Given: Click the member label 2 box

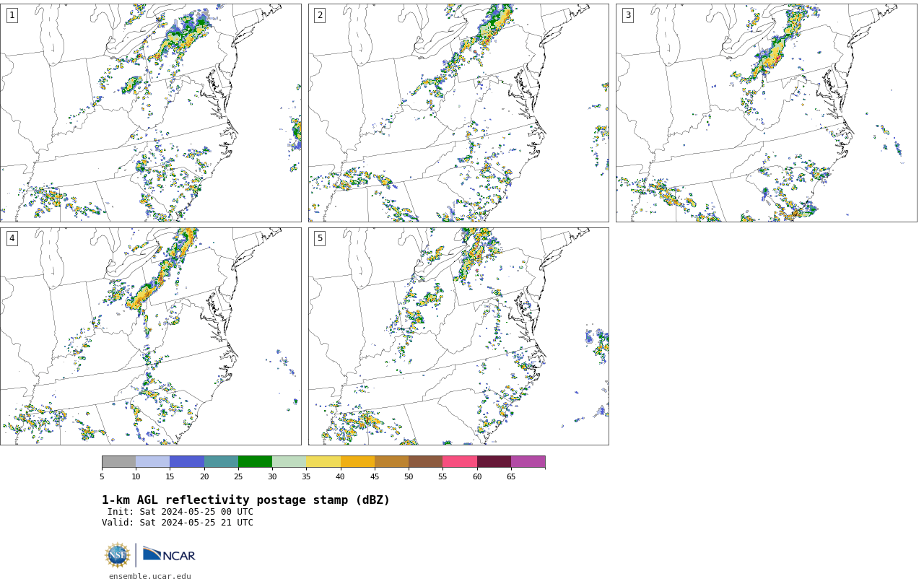Looking at the screenshot, I should tap(320, 15).
